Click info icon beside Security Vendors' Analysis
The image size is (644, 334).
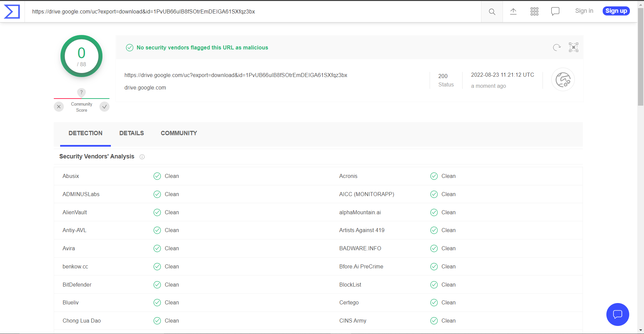click(x=142, y=157)
